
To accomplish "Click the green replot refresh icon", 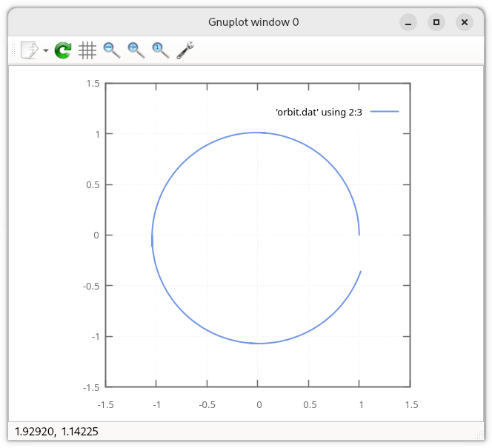I will pos(63,50).
